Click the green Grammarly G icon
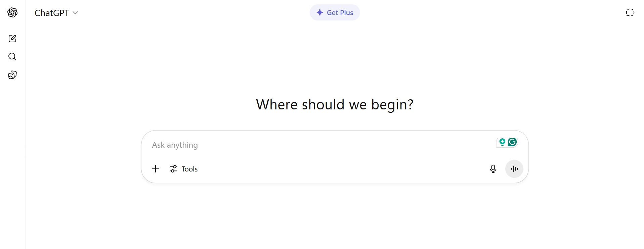Viewport: 644px width, 249px height. pos(512,142)
